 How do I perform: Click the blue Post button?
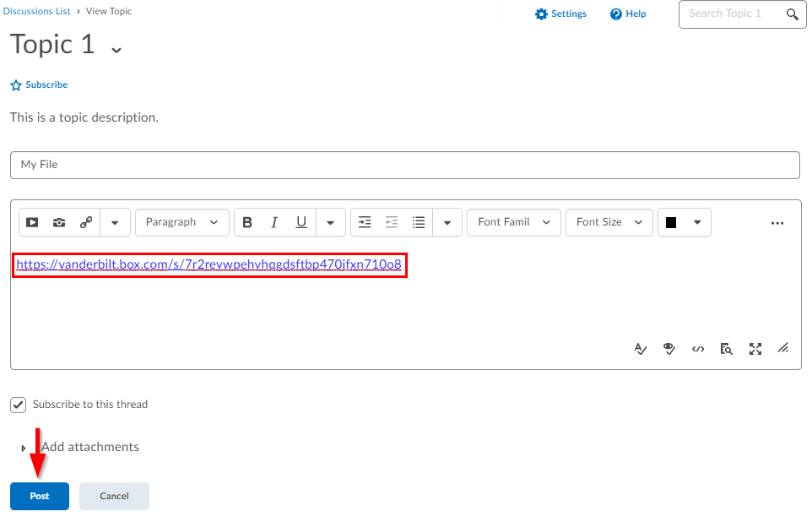point(40,496)
